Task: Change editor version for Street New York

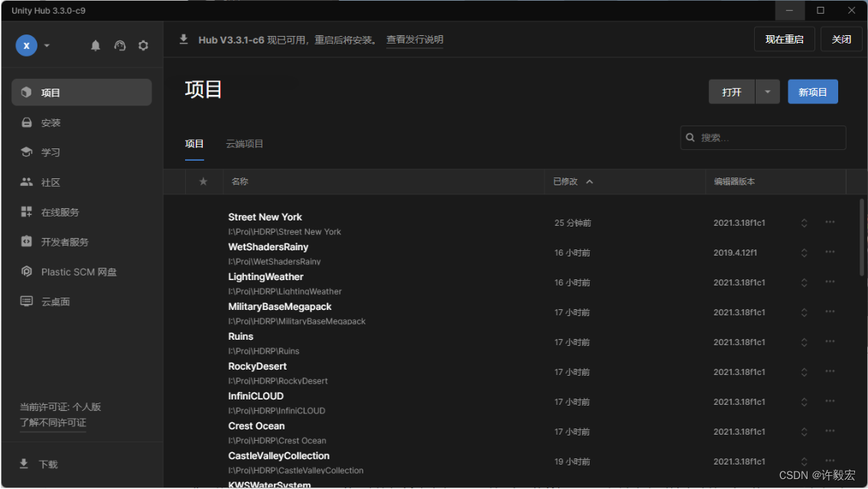Action: click(804, 223)
